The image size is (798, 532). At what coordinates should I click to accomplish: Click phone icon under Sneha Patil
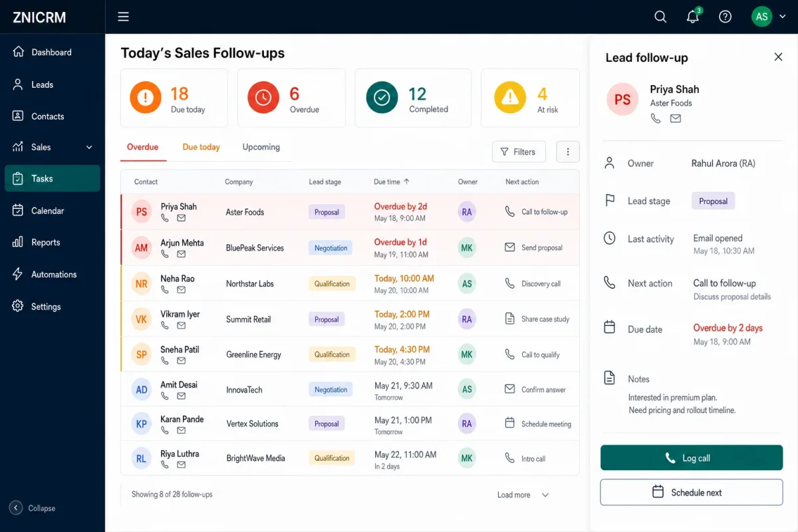coord(165,360)
